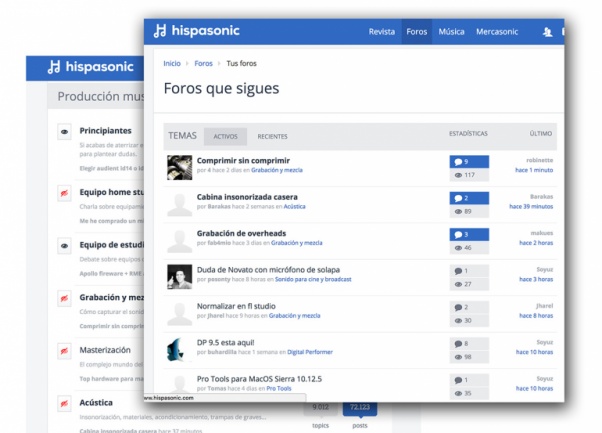Open Música in the top navigation
Screen dimensions: 602x433
[452, 32]
